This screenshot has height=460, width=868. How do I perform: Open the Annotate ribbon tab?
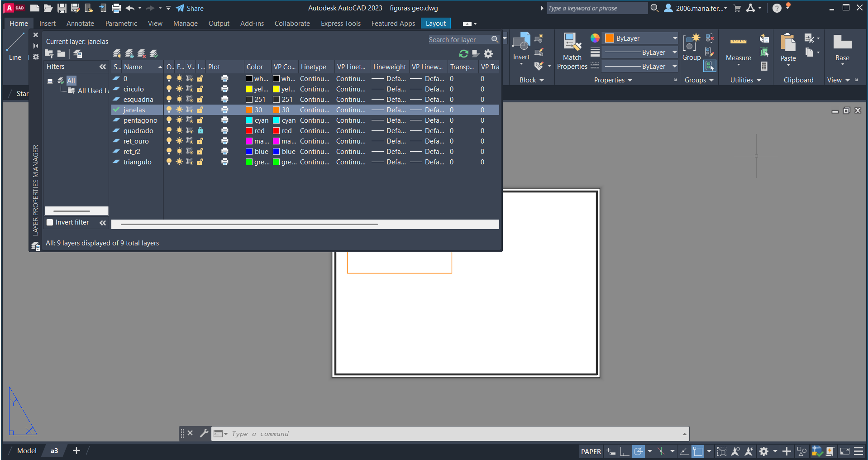(80, 24)
